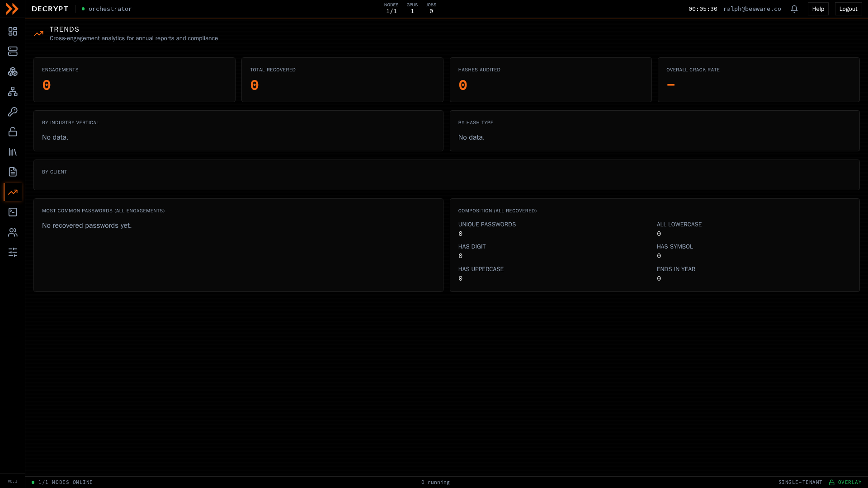The image size is (868, 488).
Task: Click the V0.1 version label
Action: [x=13, y=481]
